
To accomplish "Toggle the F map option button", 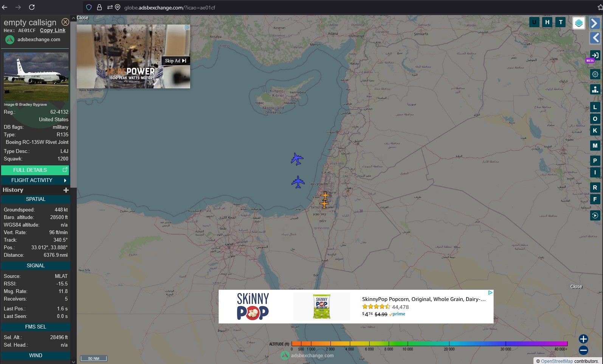I will pyautogui.click(x=595, y=199).
